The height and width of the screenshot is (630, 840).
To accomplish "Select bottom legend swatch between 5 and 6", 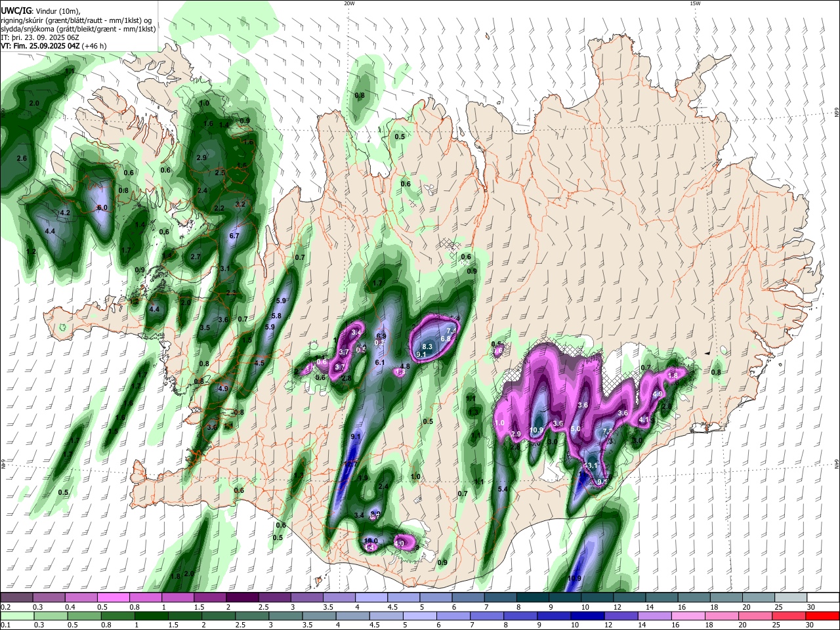I will point(420,616).
